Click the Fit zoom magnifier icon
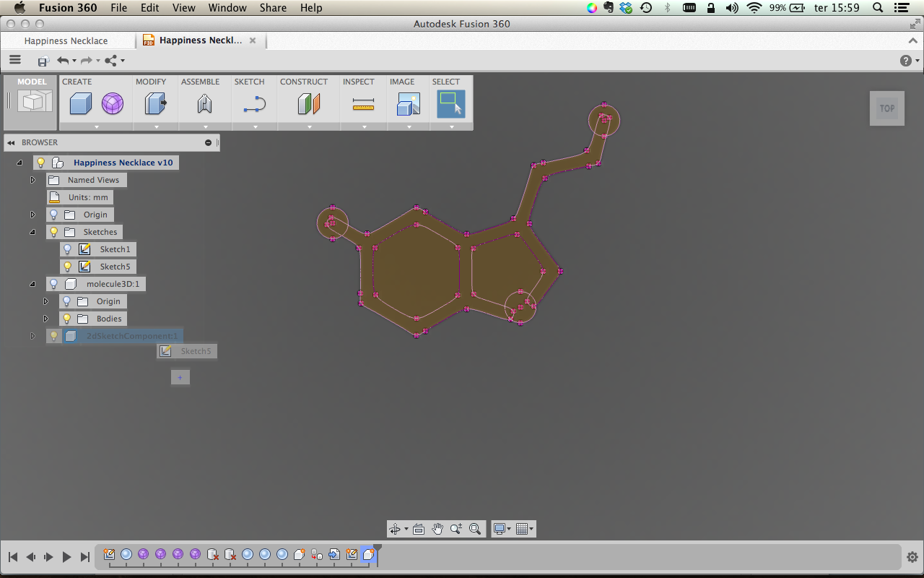The height and width of the screenshot is (578, 924). pyautogui.click(x=475, y=529)
